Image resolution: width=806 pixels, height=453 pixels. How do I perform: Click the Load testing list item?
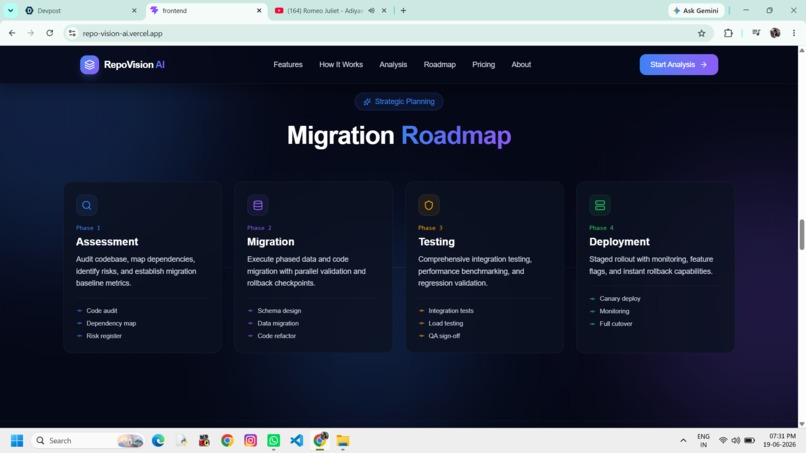[446, 323]
